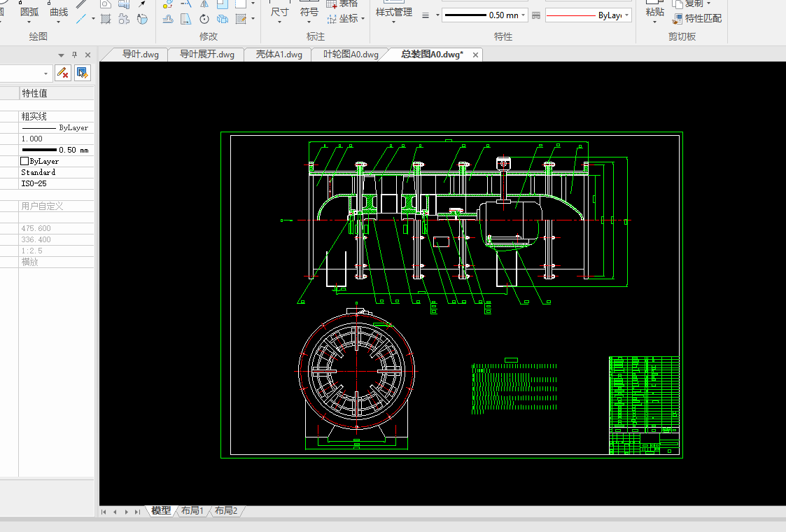Screen dimensions: 786x532
Task: Click the ByLayer color swatch in properties
Action: point(25,161)
